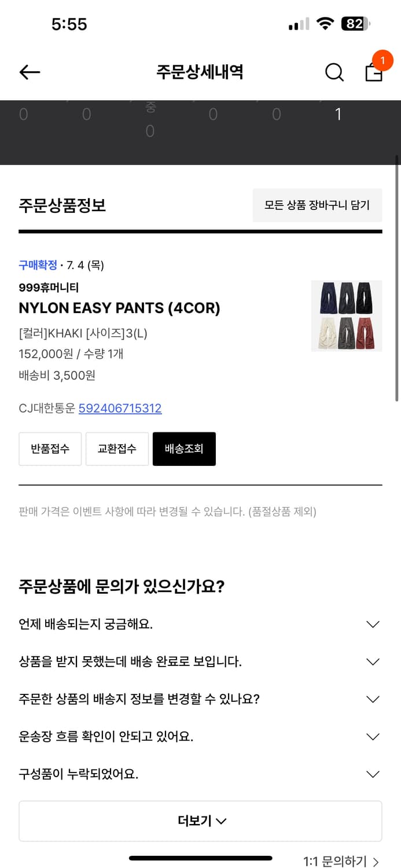This screenshot has width=401, height=868.
Task: Expand the delivery timing FAQ chevron
Action: [373, 624]
